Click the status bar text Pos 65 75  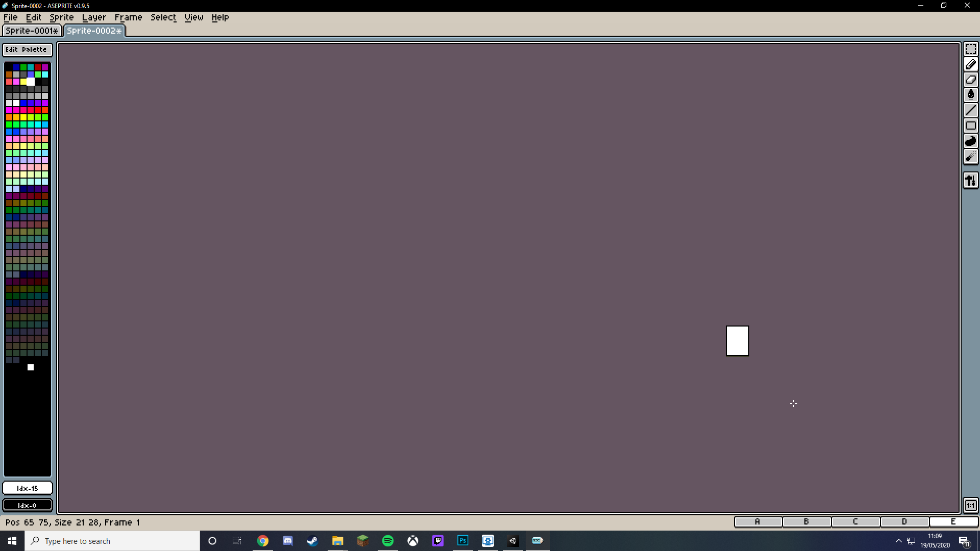(x=28, y=522)
